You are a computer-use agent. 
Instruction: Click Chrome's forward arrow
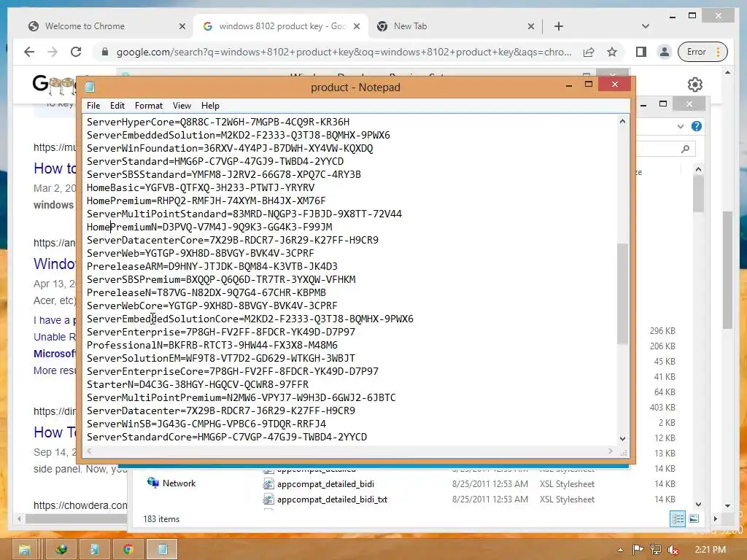click(53, 52)
